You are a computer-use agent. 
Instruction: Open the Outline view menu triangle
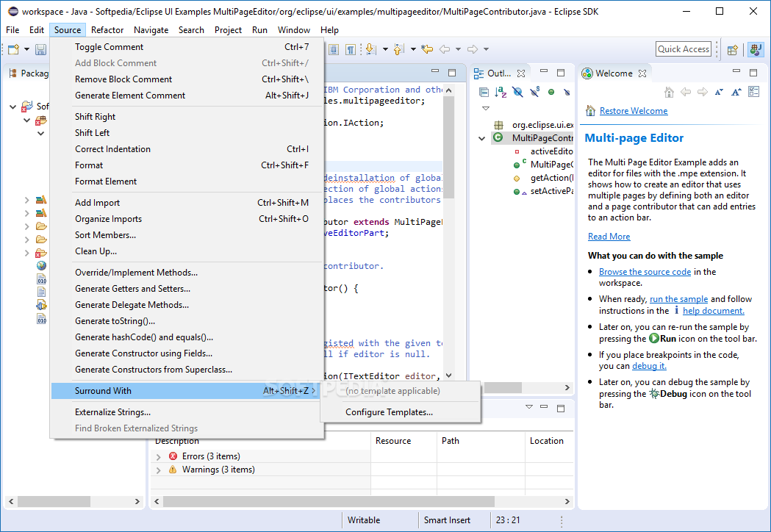486,108
